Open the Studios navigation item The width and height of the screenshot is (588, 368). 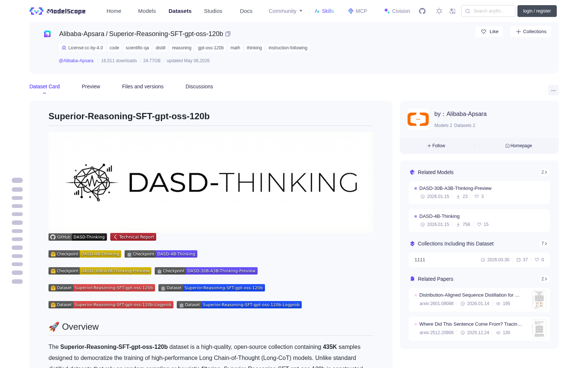point(213,11)
